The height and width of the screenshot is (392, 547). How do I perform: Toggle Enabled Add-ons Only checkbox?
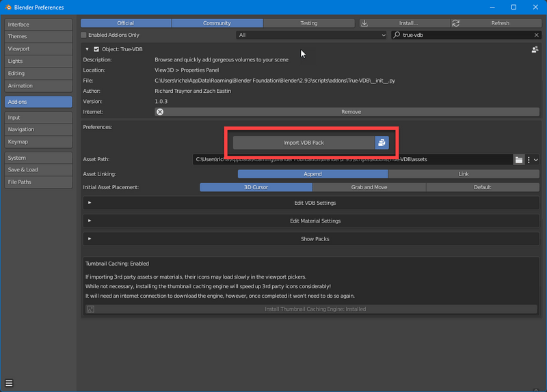point(84,35)
